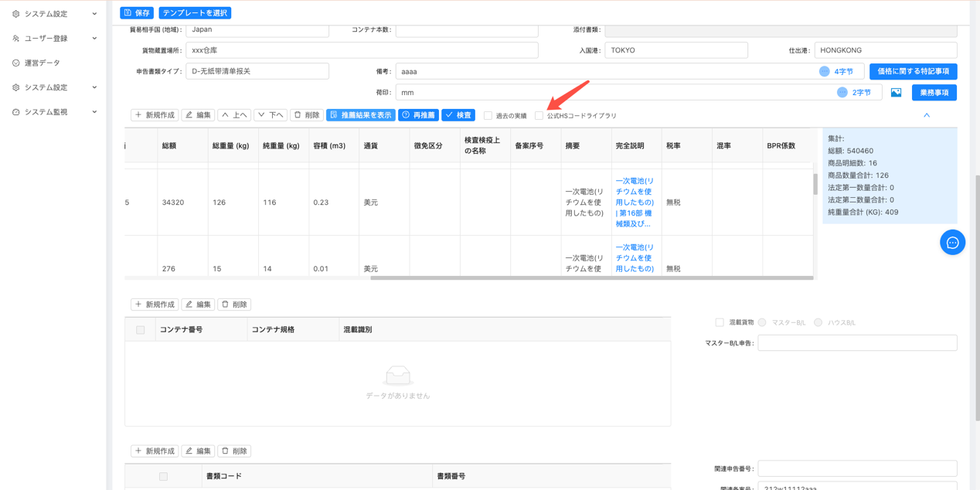This screenshot has width=980, height=490.
Task: Click 削除 above the コンテナ番号 table
Action: click(234, 305)
